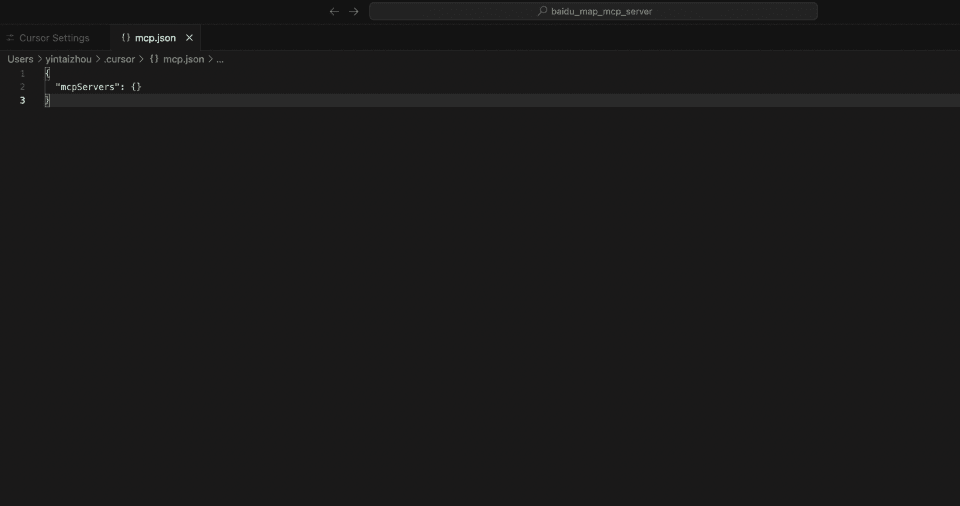Screen dimensions: 960x506
Task: Close the mcp.json tab
Action: tap(189, 38)
